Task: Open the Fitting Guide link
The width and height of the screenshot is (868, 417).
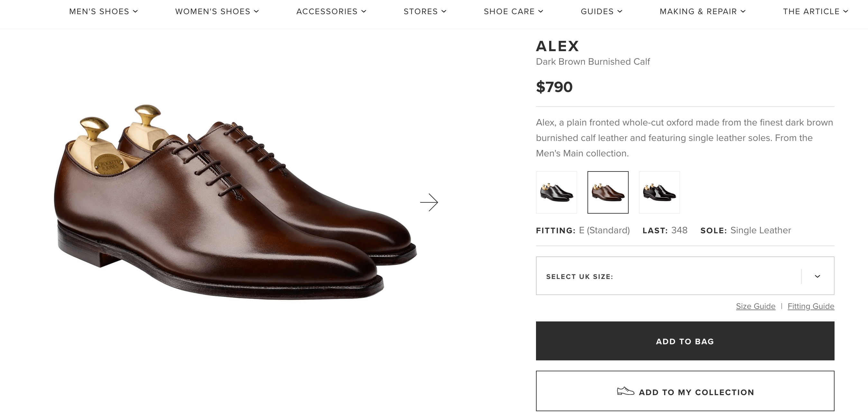Action: pos(810,306)
